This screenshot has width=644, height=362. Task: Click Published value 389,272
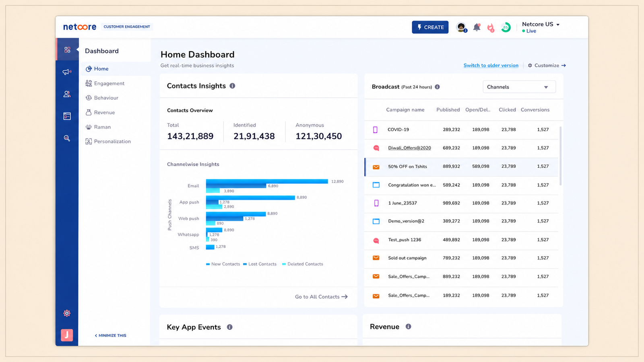[451, 221]
